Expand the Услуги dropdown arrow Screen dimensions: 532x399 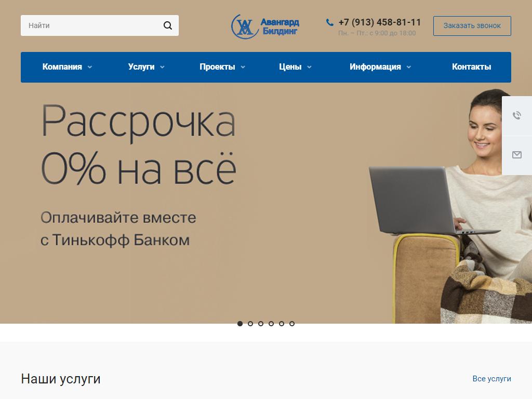point(162,67)
